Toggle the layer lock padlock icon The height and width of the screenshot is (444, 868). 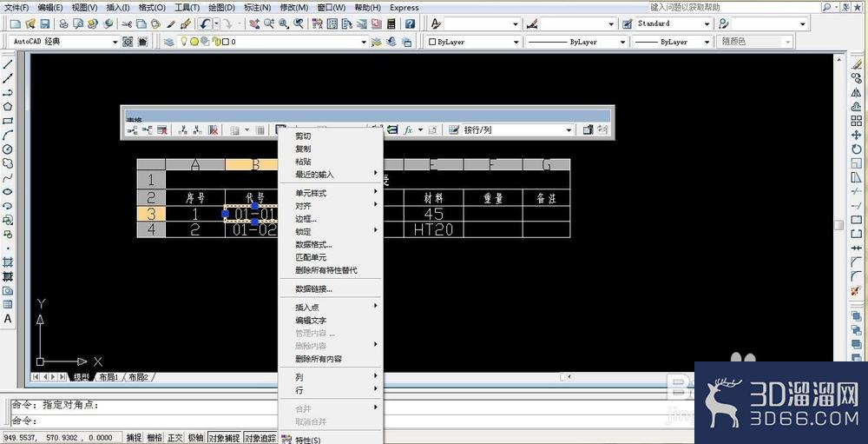pos(214,42)
